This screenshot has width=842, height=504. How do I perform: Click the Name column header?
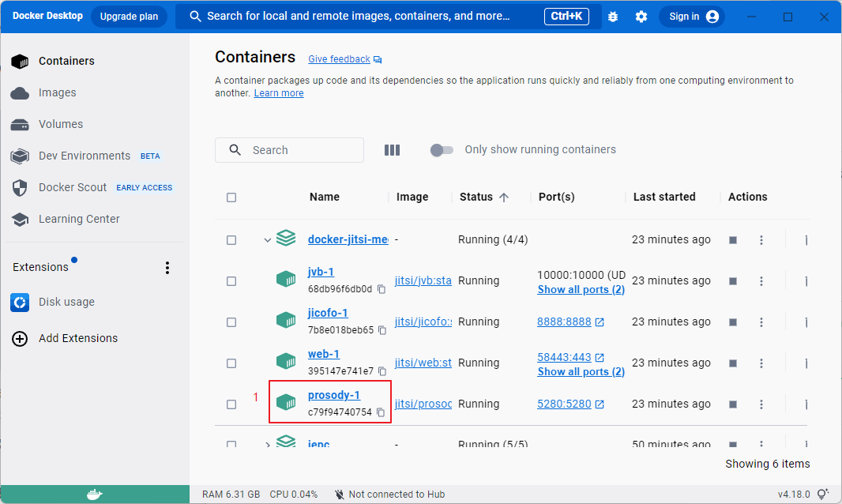tap(325, 197)
